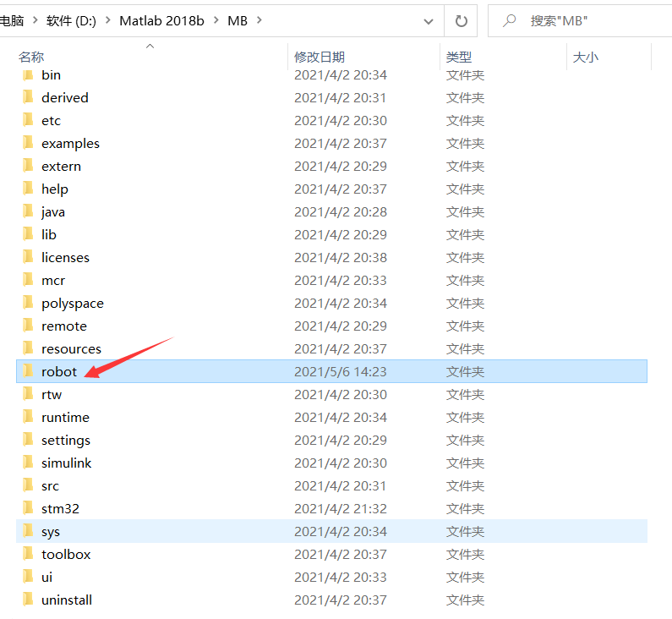Image resolution: width=672 pixels, height=619 pixels.
Task: Click the stm32 folder name
Action: [60, 509]
